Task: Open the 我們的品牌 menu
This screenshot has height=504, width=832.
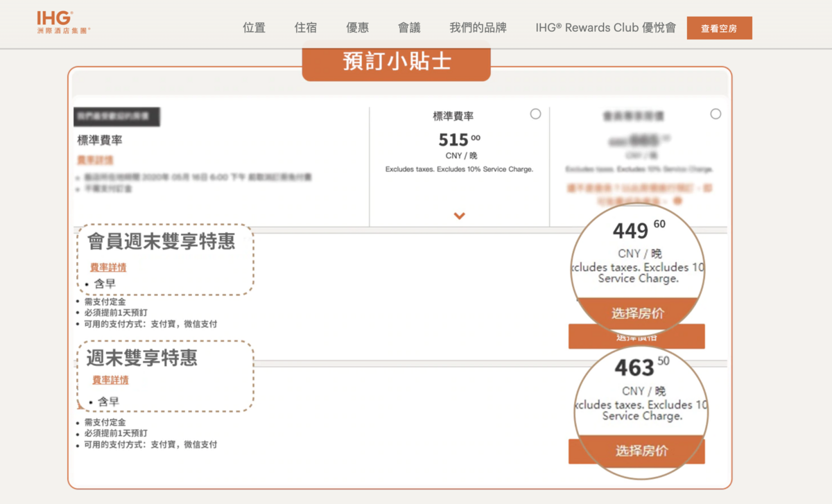Action: click(478, 28)
